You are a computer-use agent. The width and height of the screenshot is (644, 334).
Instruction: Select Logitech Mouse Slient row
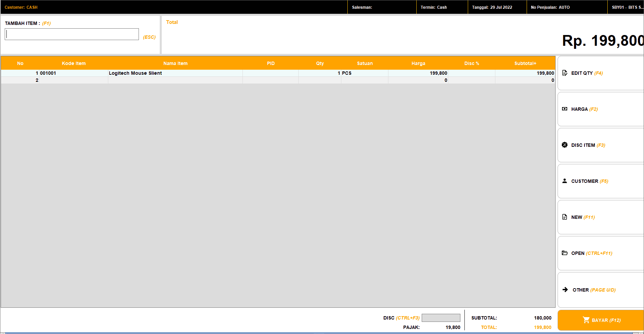[x=175, y=73]
